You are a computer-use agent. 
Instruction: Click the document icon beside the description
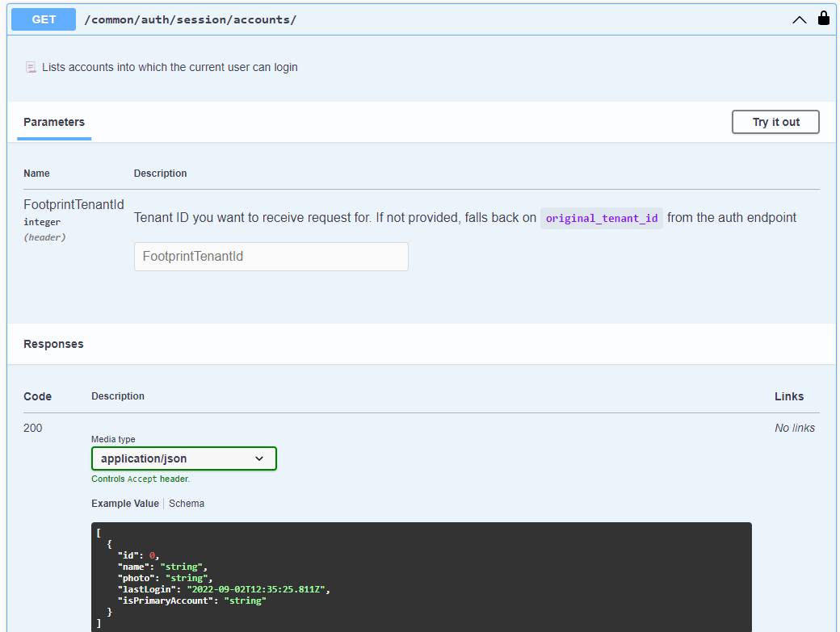pos(31,68)
